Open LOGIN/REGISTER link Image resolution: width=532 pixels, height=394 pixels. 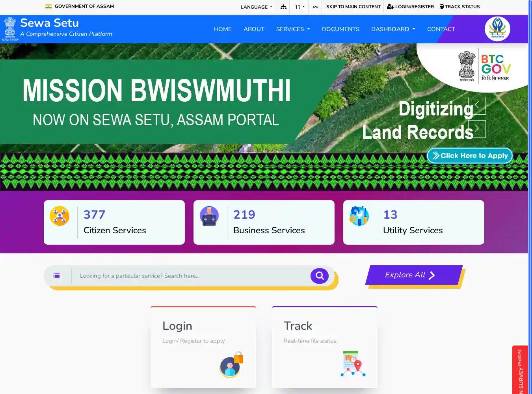point(410,7)
